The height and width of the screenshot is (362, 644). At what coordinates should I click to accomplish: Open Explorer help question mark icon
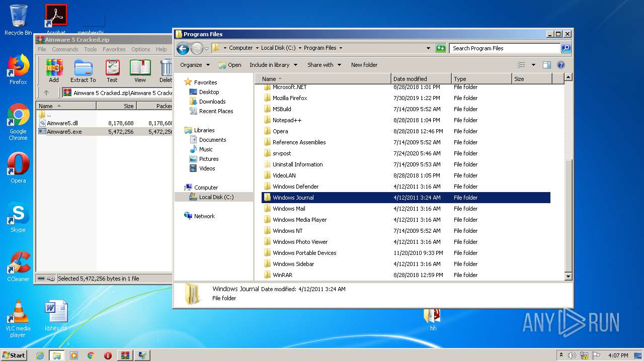[x=561, y=65]
